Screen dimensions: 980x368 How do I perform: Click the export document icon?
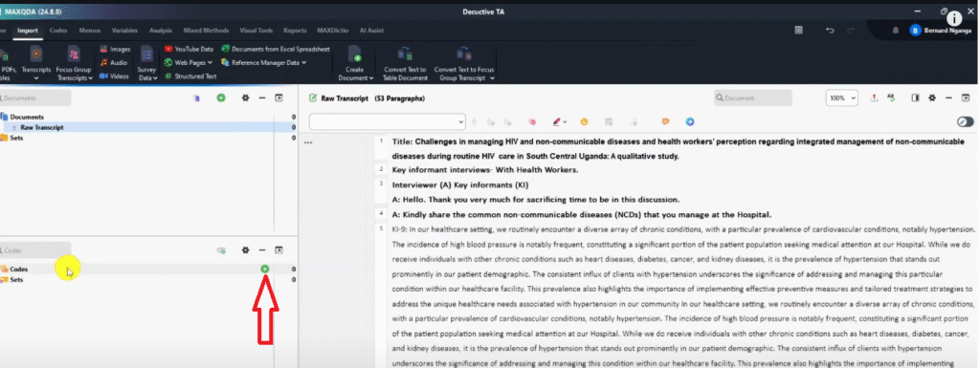pos(875,97)
